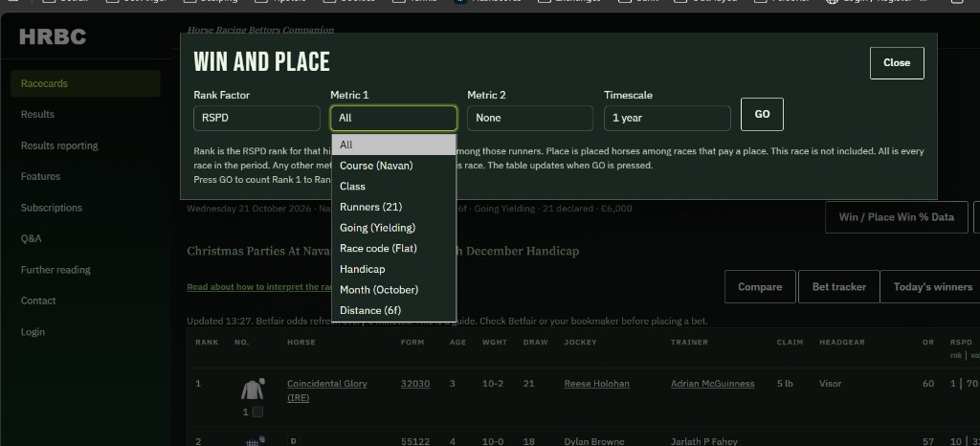Image resolution: width=980 pixels, height=446 pixels.
Task: Click the Visor headgear cell
Action: pyautogui.click(x=830, y=384)
